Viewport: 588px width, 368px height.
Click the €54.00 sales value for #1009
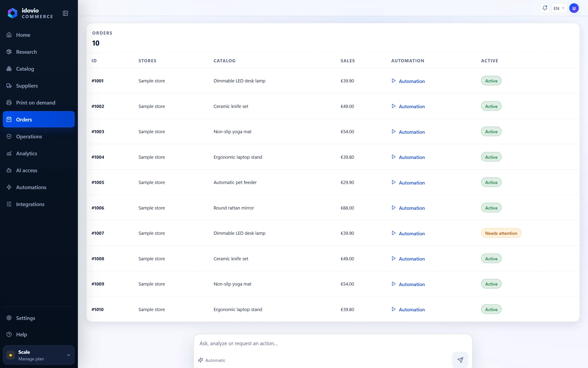coord(347,284)
